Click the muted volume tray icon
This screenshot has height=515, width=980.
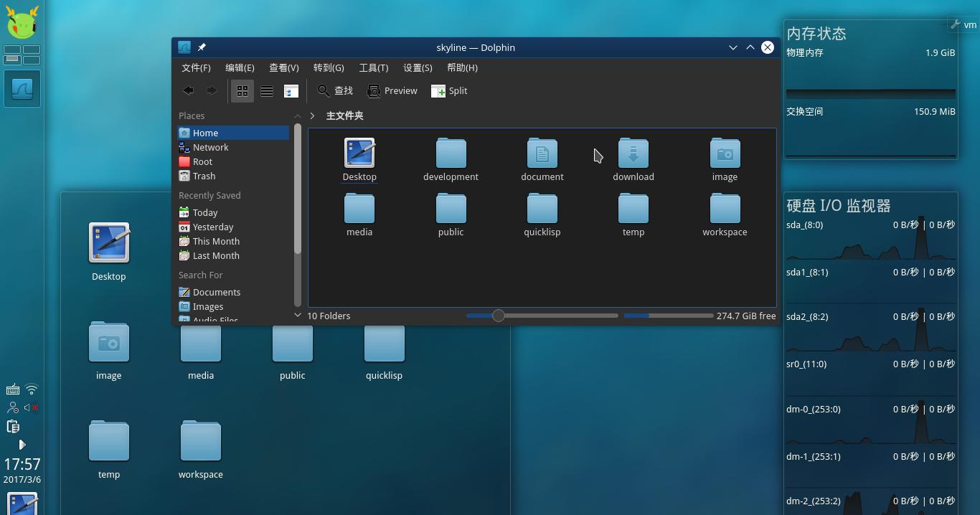[x=32, y=407]
